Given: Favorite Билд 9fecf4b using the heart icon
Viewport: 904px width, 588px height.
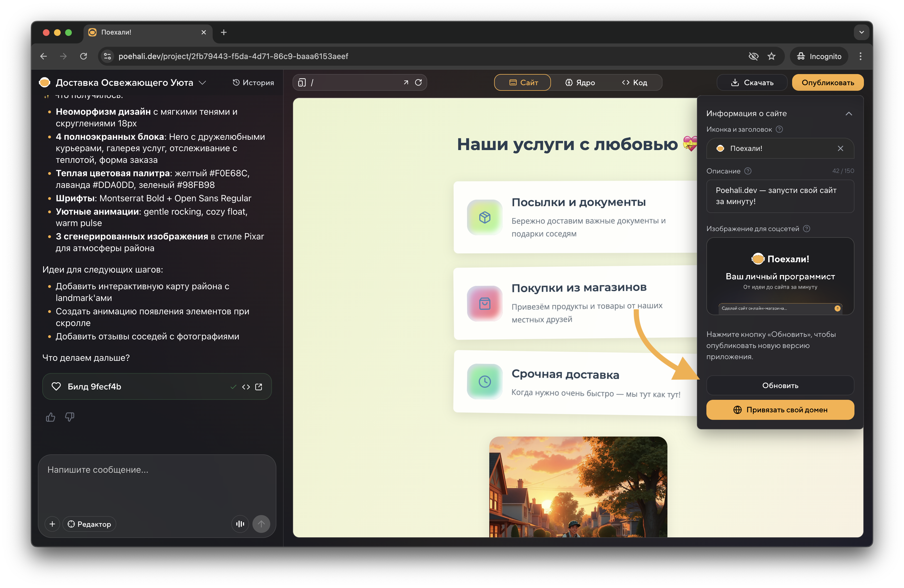Looking at the screenshot, I should click(x=56, y=386).
